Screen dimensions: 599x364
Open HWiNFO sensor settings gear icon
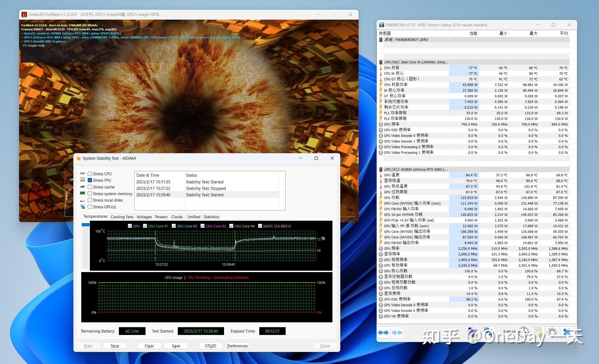pos(552,332)
